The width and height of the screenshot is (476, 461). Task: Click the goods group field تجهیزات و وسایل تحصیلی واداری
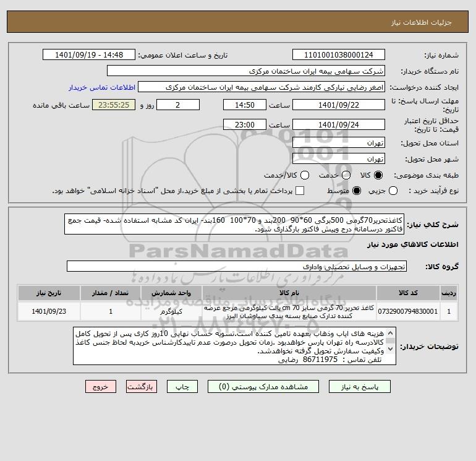point(237,267)
